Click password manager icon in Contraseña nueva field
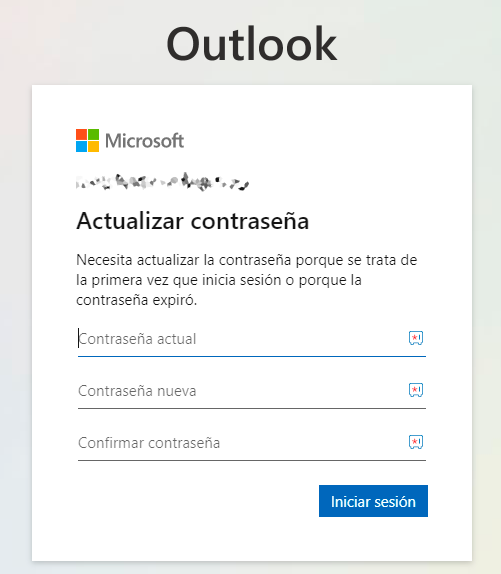 pyautogui.click(x=416, y=390)
